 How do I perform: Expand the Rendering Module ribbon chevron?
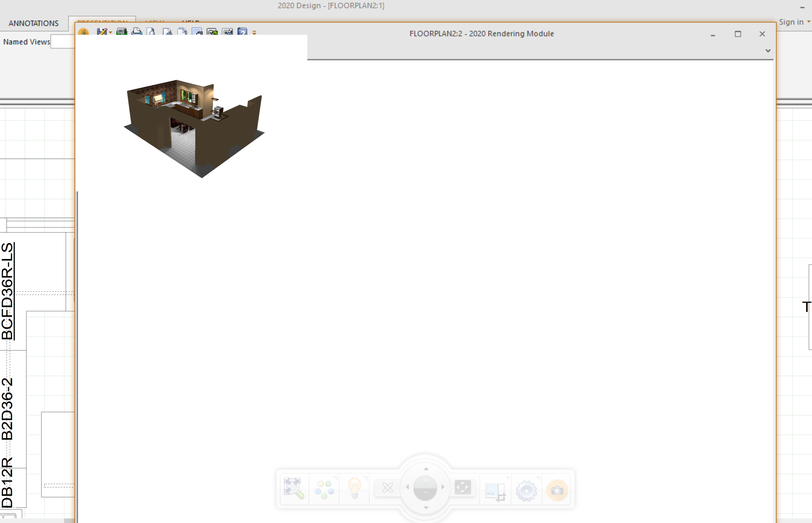click(x=768, y=51)
